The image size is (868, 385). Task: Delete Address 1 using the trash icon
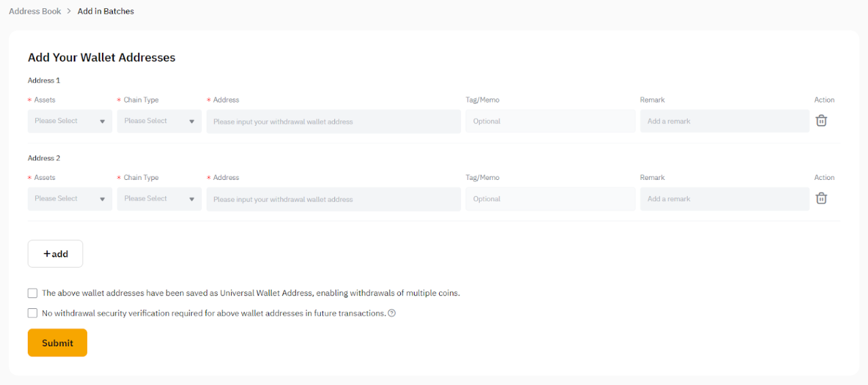[821, 121]
